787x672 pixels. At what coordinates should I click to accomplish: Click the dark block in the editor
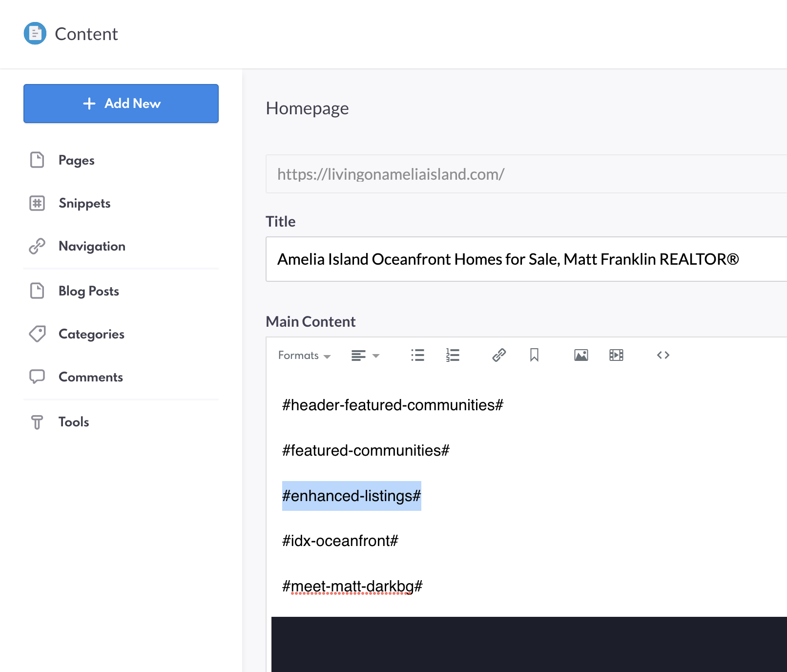(x=529, y=644)
